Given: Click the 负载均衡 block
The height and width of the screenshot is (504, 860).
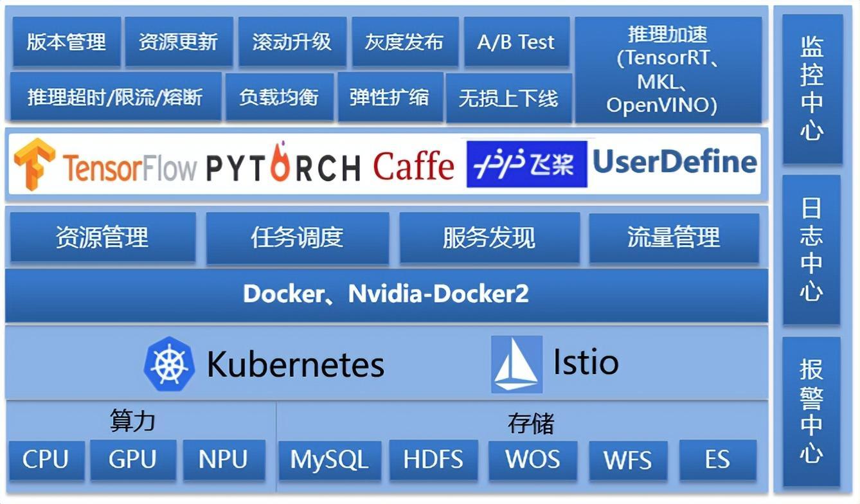Looking at the screenshot, I should [x=280, y=97].
